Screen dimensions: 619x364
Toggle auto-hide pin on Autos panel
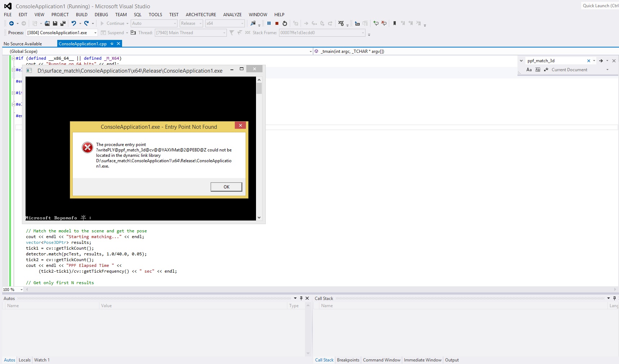[301, 298]
